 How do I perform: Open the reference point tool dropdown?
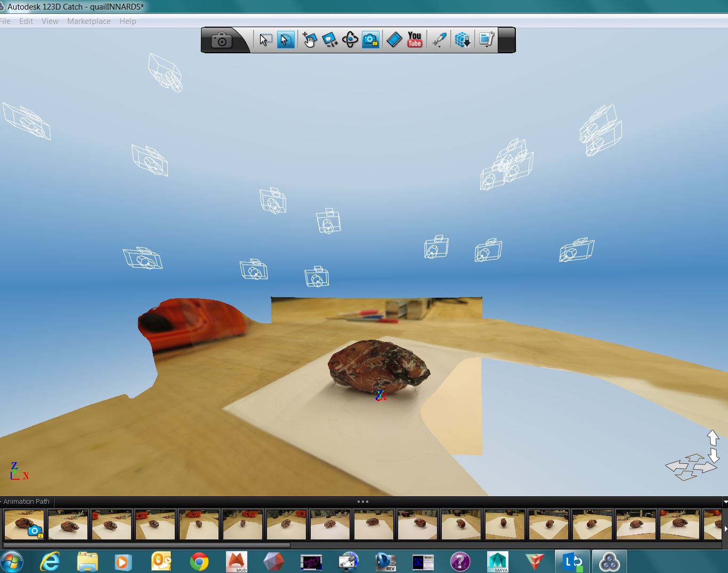pyautogui.click(x=439, y=40)
